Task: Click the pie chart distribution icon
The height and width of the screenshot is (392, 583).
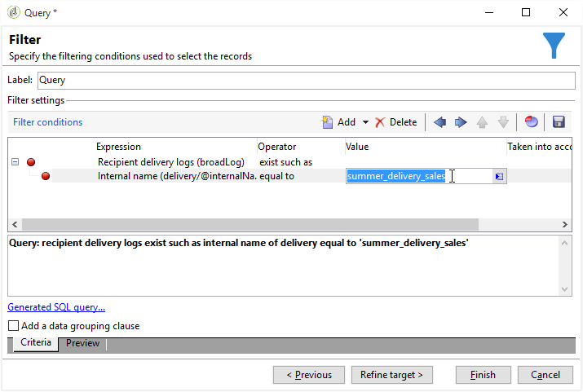Action: point(532,122)
